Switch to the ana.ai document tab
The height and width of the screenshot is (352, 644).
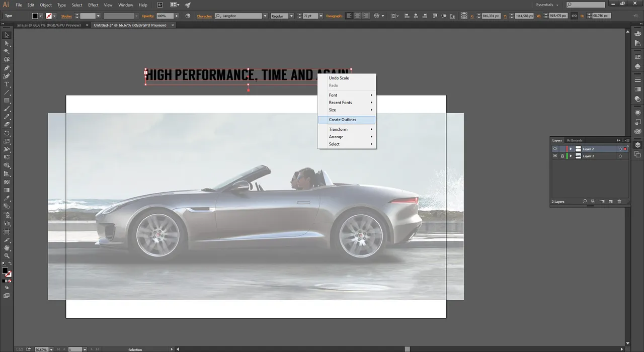(48, 25)
